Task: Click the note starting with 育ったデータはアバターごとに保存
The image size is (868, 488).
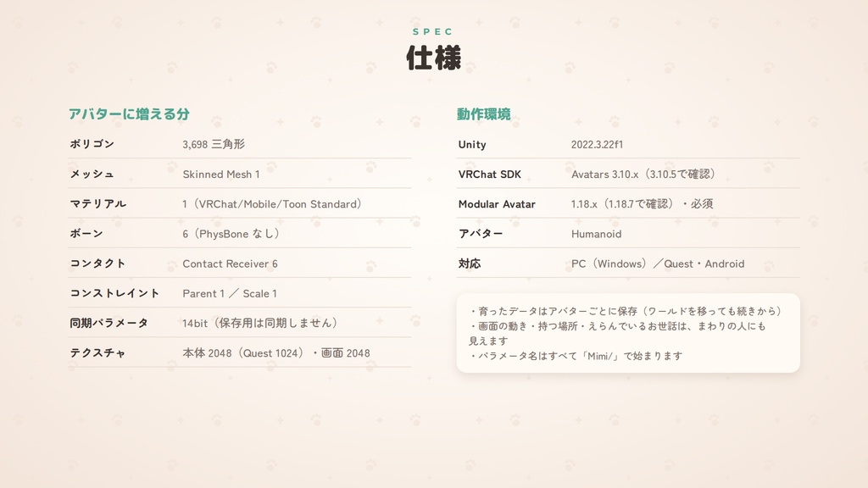Action: [x=625, y=311]
